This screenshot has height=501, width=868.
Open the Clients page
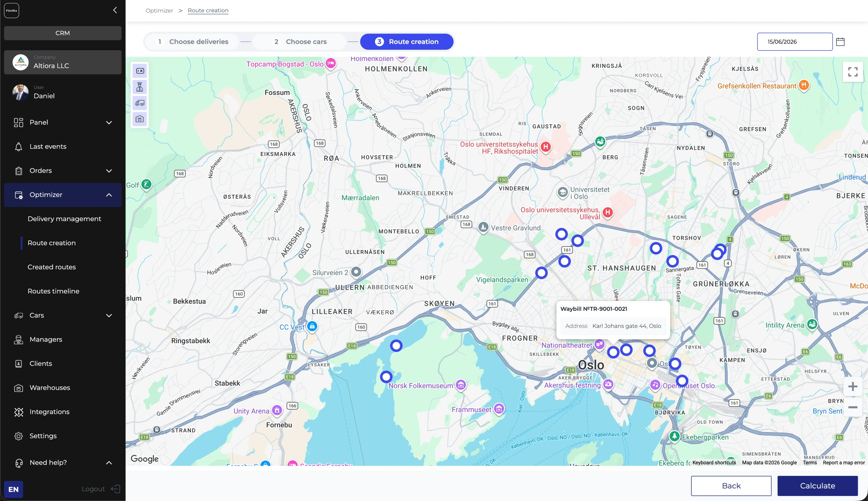(63, 363)
